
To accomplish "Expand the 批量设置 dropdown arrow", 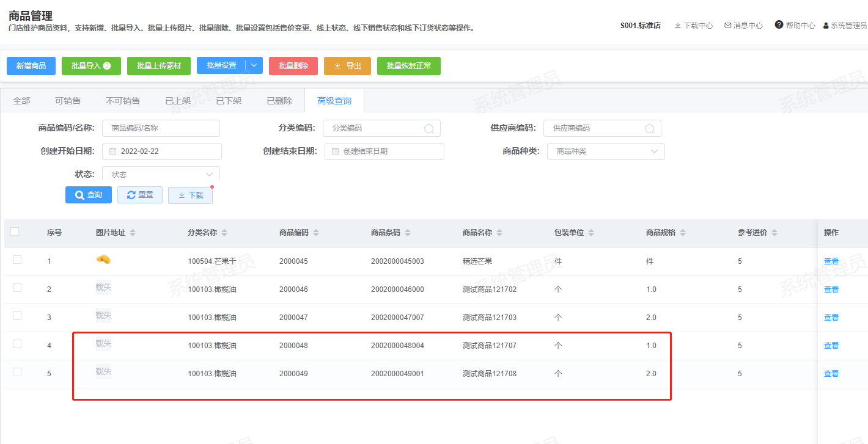I will click(x=254, y=66).
